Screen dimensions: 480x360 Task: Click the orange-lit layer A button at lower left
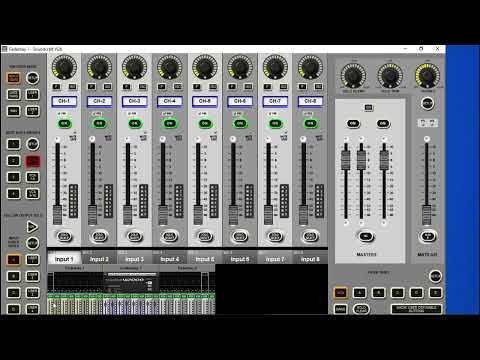[13, 260]
